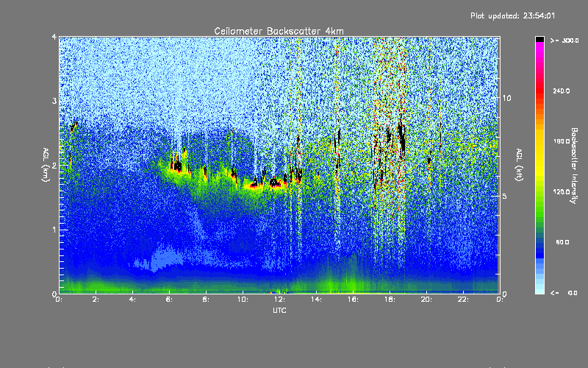Click the "180.0" colorbar value
The width and height of the screenshot is (588, 368).
[x=562, y=141]
